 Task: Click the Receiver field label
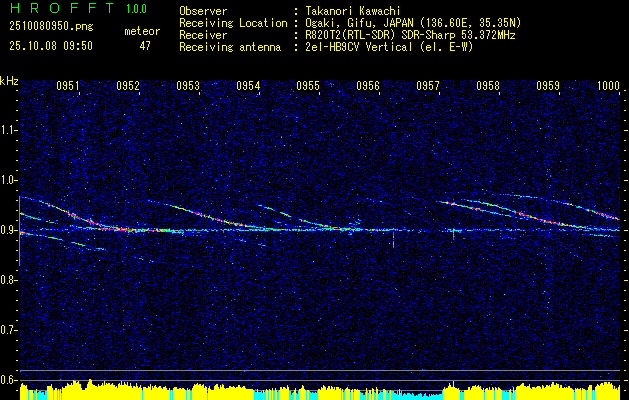(x=203, y=35)
